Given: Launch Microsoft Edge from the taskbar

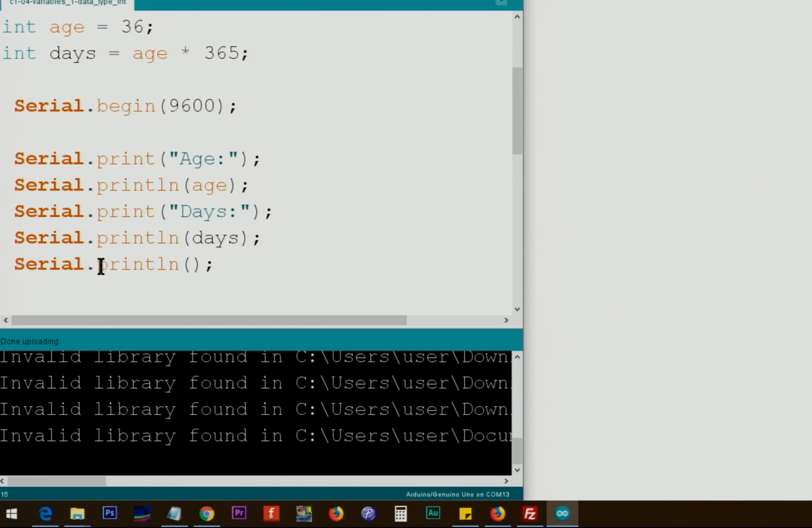Looking at the screenshot, I should 46,514.
